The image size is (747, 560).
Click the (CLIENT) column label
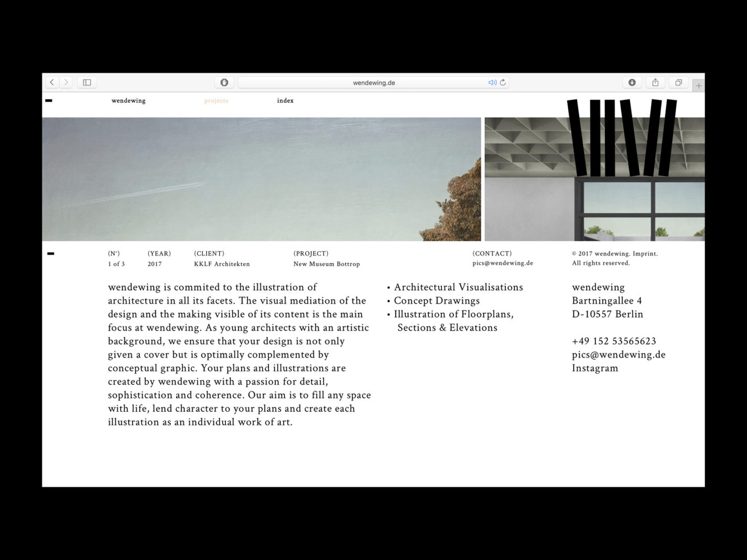(x=209, y=254)
